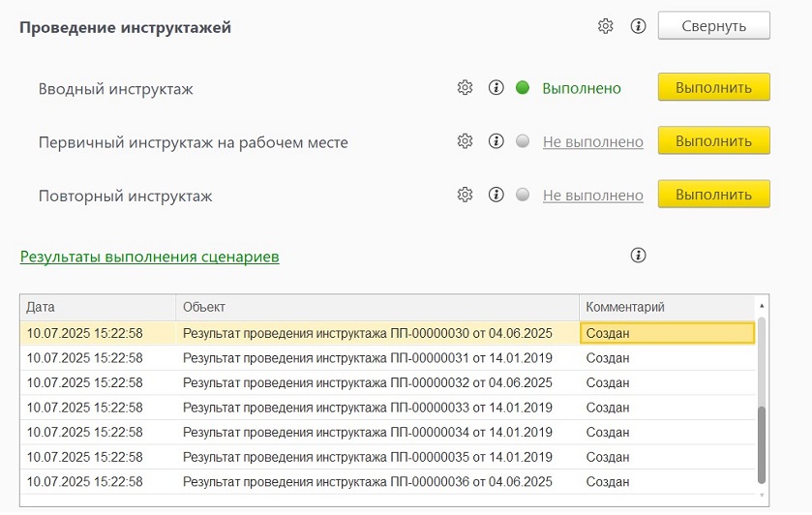This screenshot has height=515, width=812.
Task: Select row with instruction ПП-00000033
Action: [x=388, y=408]
